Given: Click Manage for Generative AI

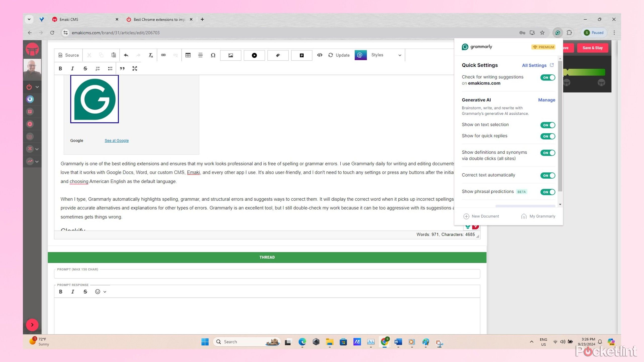Looking at the screenshot, I should pyautogui.click(x=546, y=100).
